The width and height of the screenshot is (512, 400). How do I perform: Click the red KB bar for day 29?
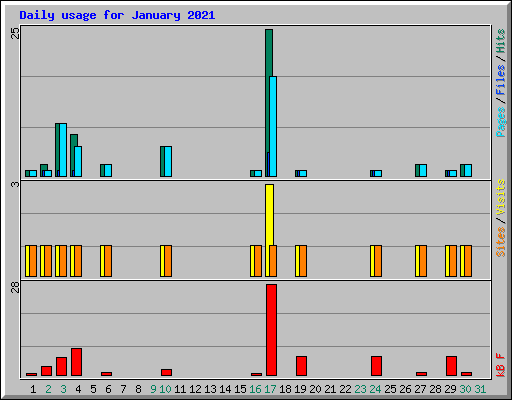(451, 366)
